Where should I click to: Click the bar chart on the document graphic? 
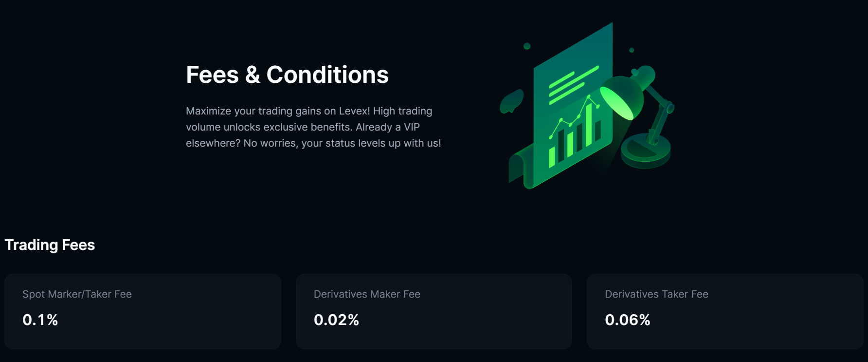575,132
